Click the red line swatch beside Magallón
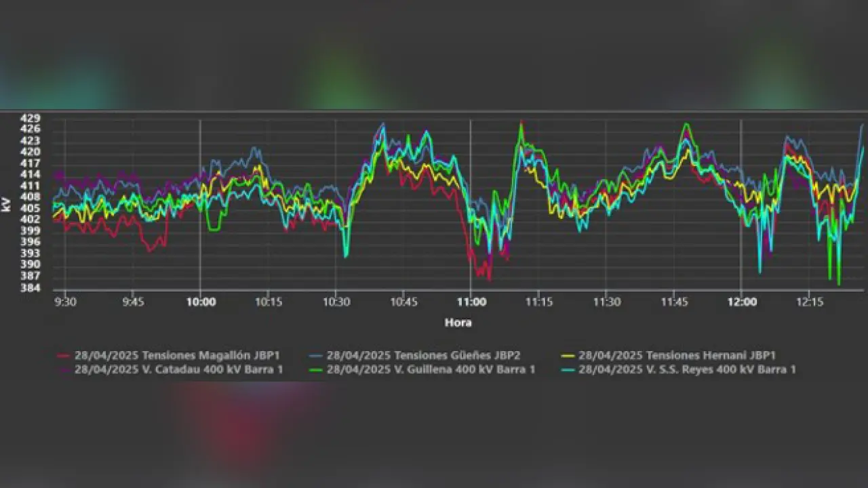The width and height of the screenshot is (868, 488). coord(64,355)
